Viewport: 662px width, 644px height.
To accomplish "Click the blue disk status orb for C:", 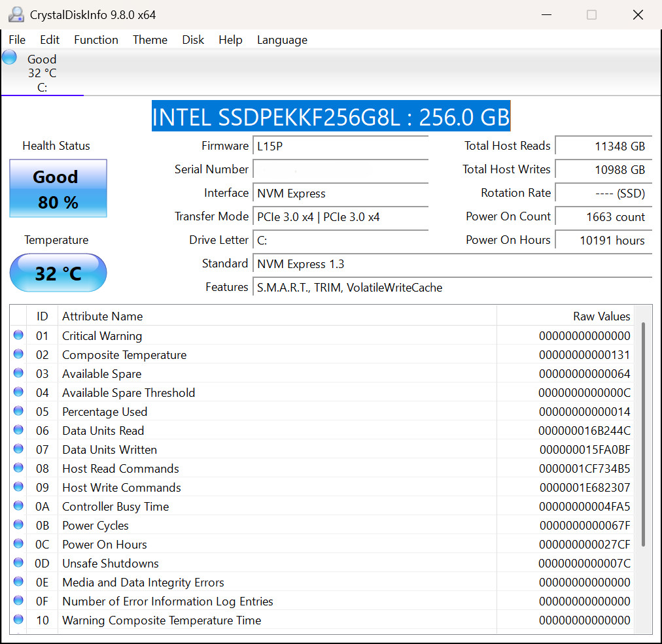I will pyautogui.click(x=9, y=58).
